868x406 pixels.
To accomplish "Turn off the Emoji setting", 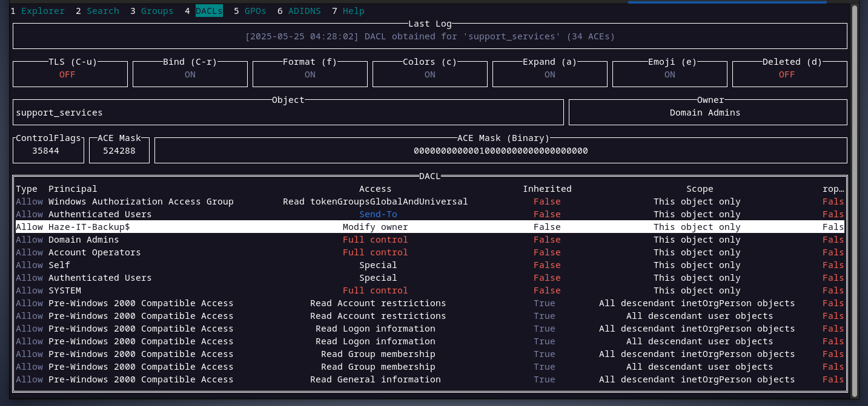I will point(669,74).
